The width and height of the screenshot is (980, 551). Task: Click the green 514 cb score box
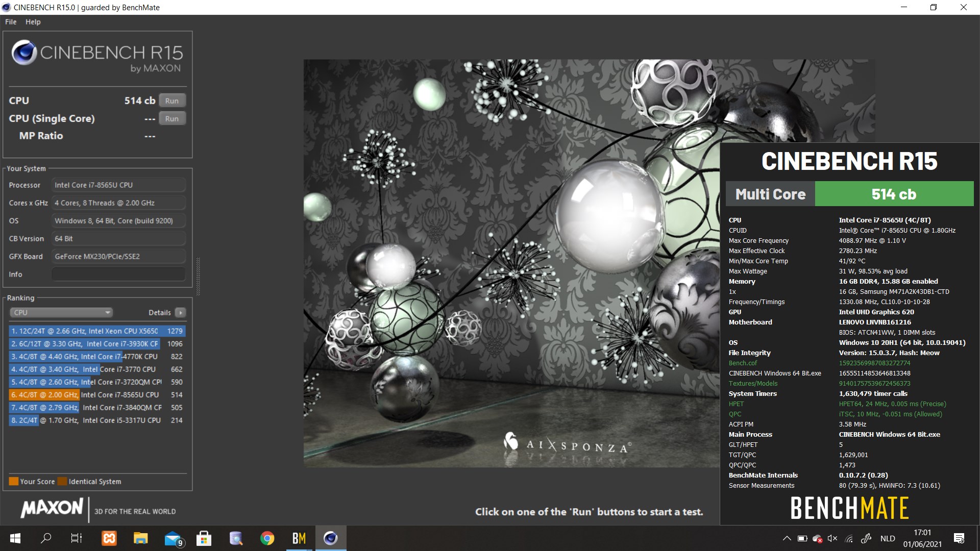[894, 194]
